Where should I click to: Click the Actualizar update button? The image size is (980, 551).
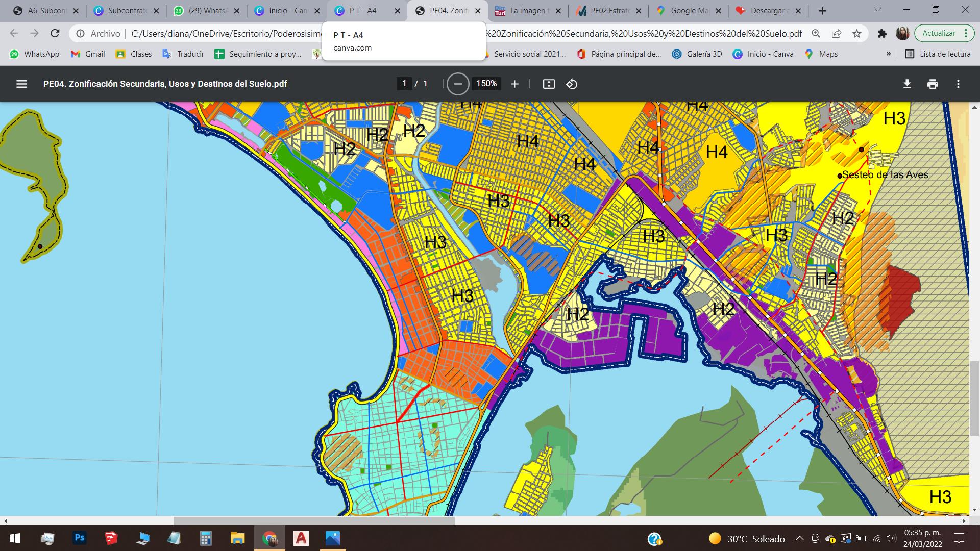pyautogui.click(x=939, y=33)
